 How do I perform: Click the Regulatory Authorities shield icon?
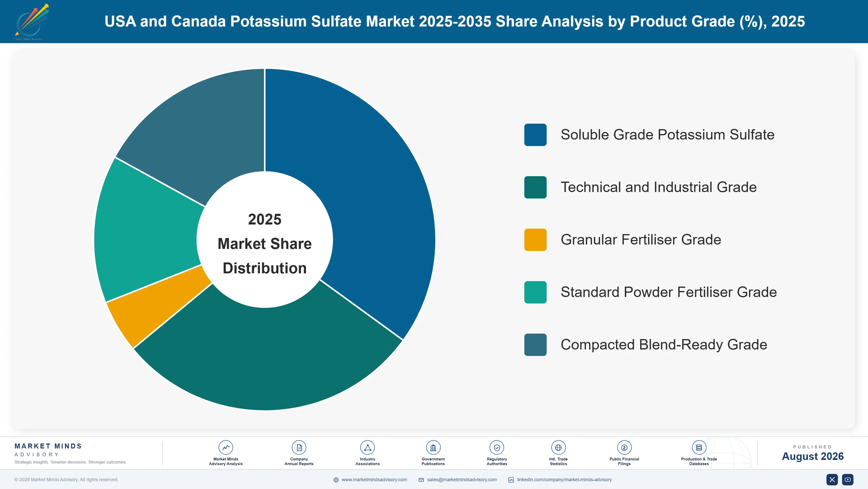(x=497, y=447)
